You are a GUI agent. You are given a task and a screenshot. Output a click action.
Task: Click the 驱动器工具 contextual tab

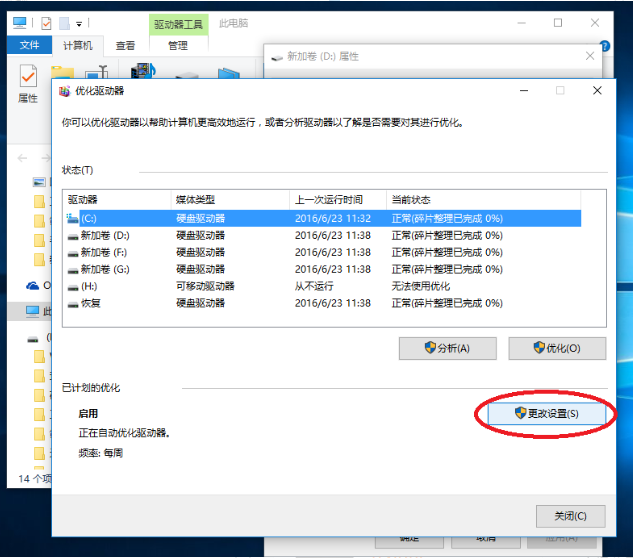(178, 25)
